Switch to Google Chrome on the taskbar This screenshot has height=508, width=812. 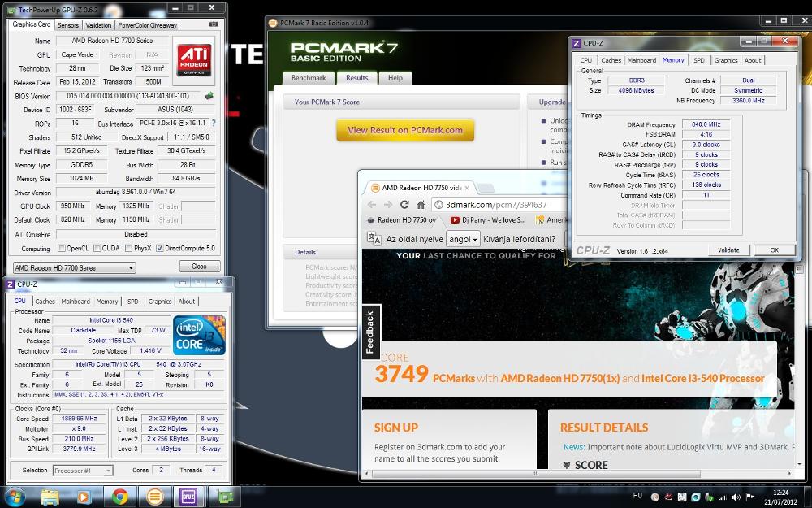[x=119, y=497]
